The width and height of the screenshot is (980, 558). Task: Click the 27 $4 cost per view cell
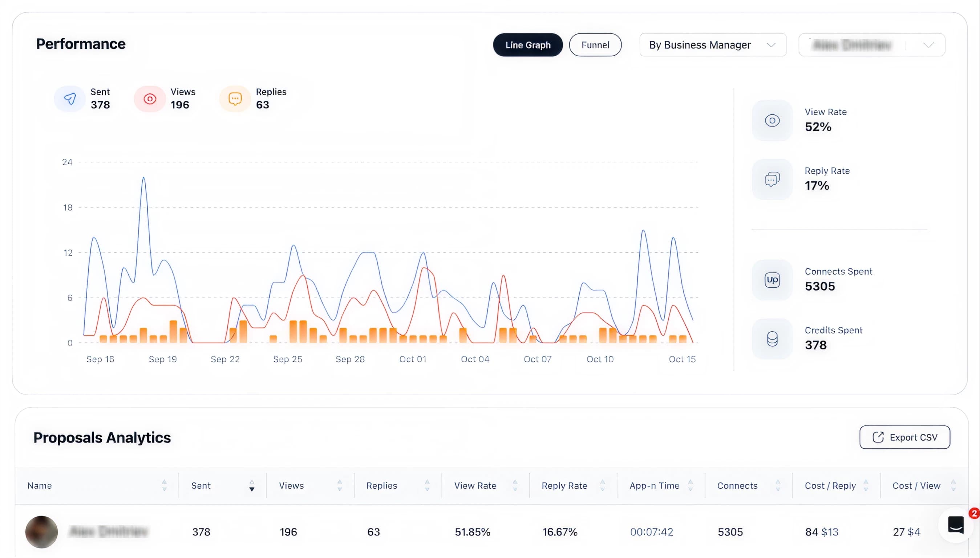(x=906, y=532)
